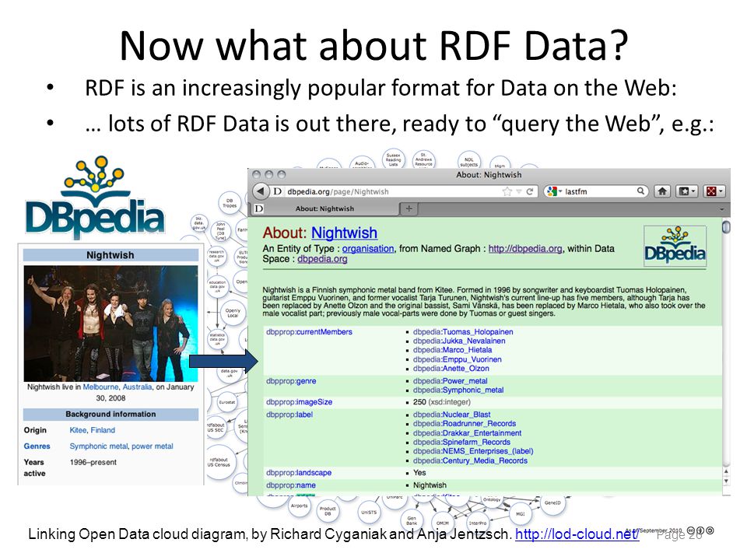Image resolution: width=747 pixels, height=560 pixels.
Task: Click the scrollbar down arrow in the browser
Action: pos(727,481)
